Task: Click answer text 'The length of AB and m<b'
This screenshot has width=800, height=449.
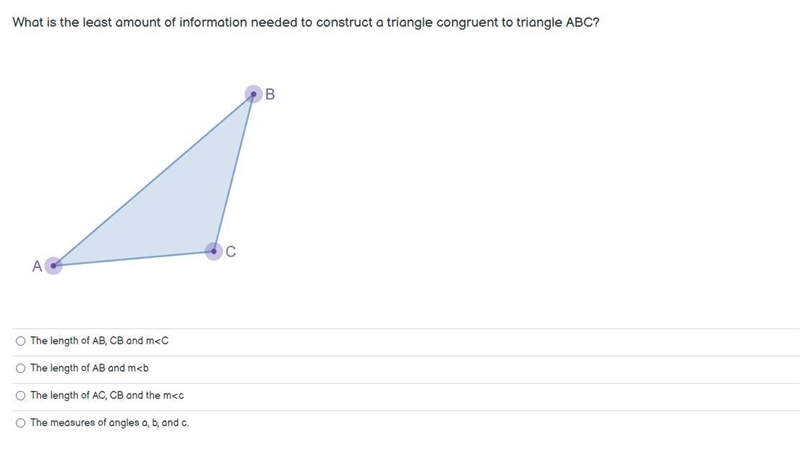Action: (x=89, y=368)
